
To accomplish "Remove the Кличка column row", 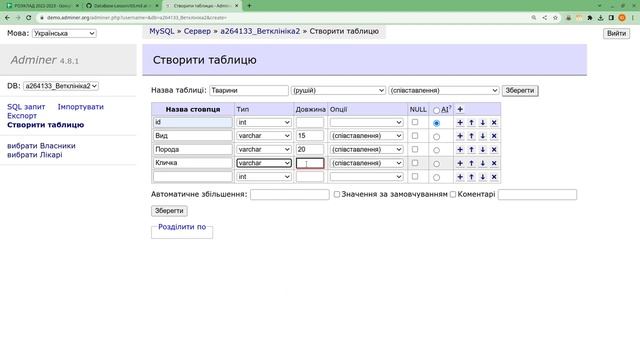I will (494, 163).
